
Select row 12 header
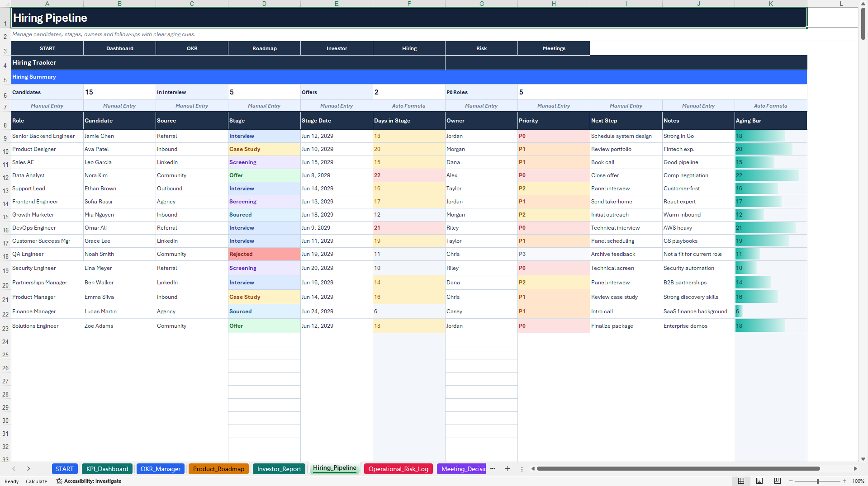pyautogui.click(x=5, y=176)
